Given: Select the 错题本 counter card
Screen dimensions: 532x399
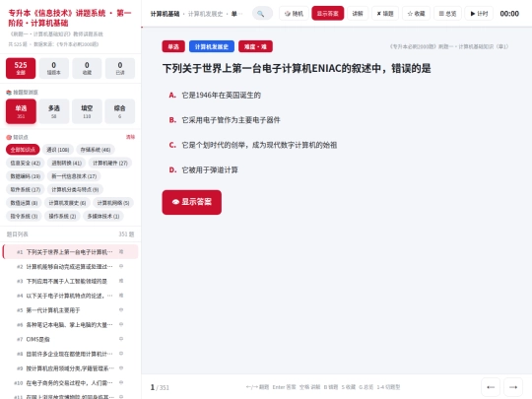Looking at the screenshot, I should tap(54, 68).
